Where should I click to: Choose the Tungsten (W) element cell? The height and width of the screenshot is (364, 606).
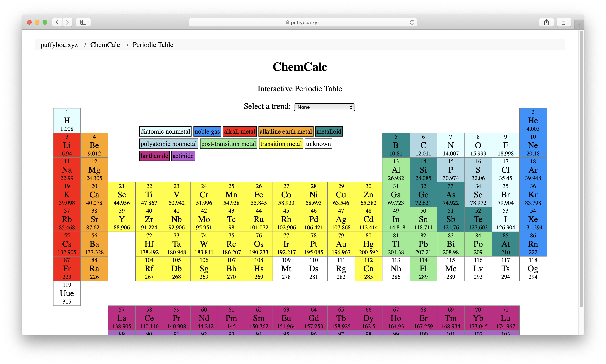(x=204, y=244)
